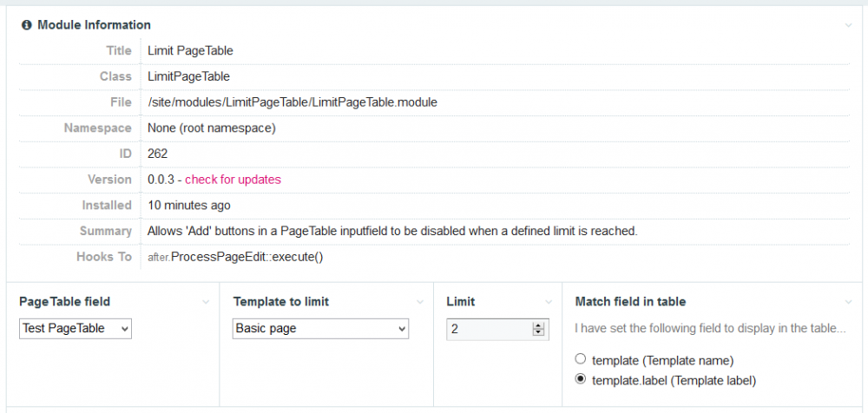Screen dimensions: 868x413
Task: Collapse the Module Information section chevron
Action: 848,25
